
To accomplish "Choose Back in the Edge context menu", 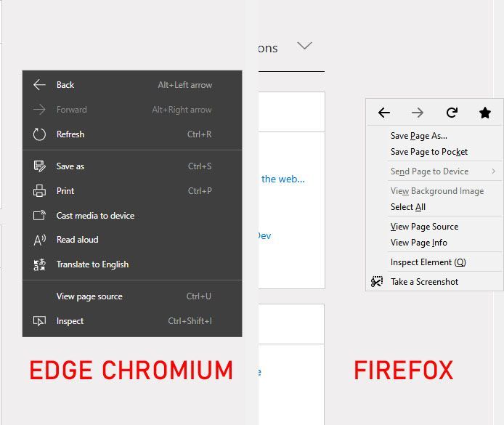I will tap(132, 85).
